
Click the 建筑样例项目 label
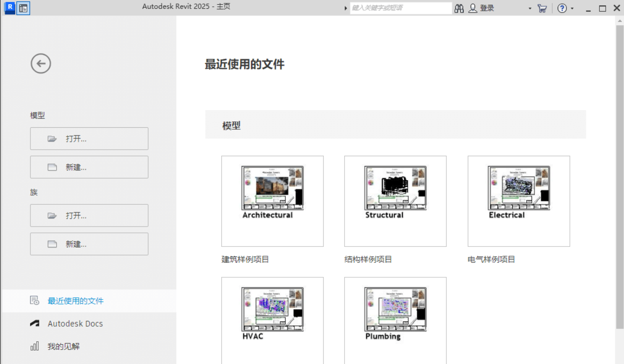(x=245, y=259)
